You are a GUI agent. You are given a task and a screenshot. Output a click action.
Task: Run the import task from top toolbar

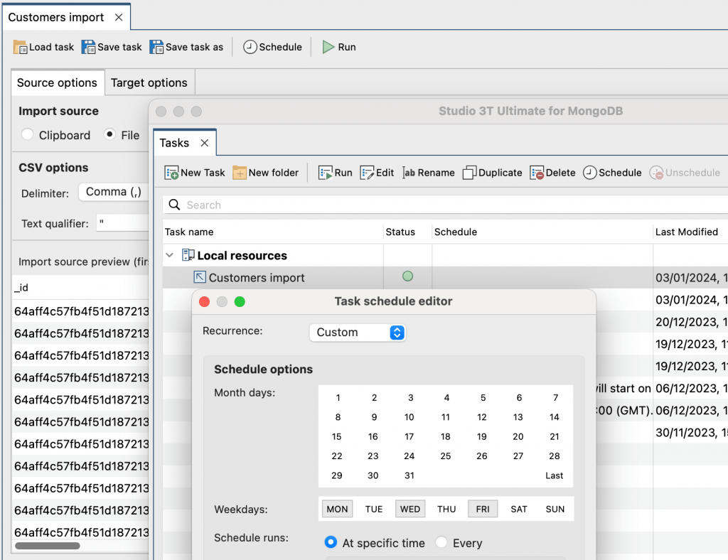pos(339,47)
